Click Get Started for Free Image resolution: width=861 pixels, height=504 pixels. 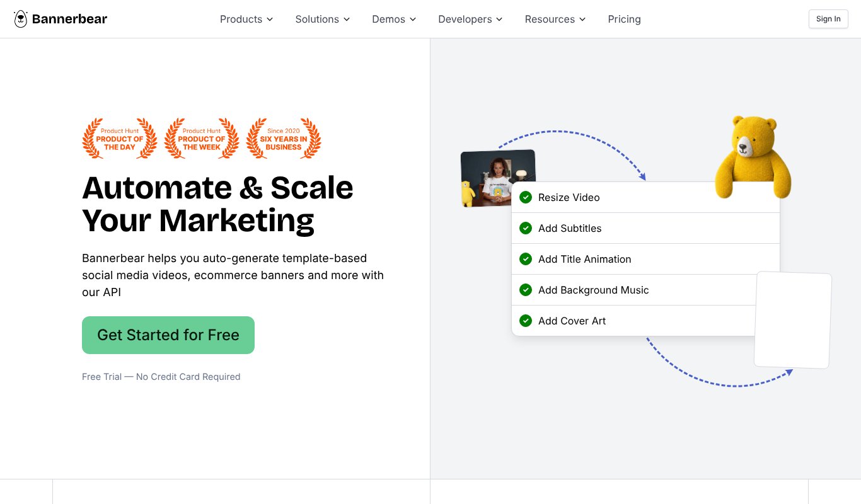pyautogui.click(x=168, y=335)
